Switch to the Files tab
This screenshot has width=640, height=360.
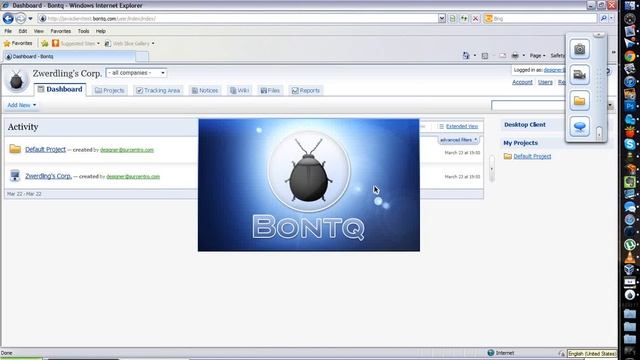[x=270, y=91]
